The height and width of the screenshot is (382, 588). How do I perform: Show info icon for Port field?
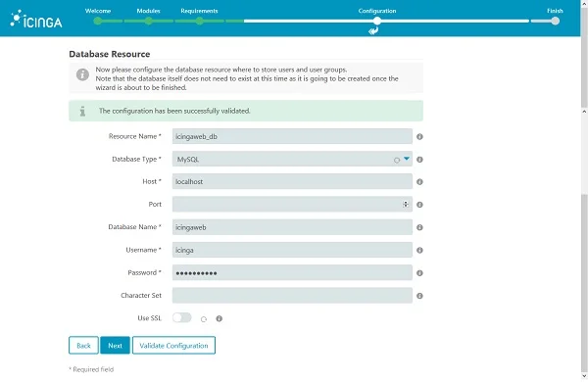419,205
